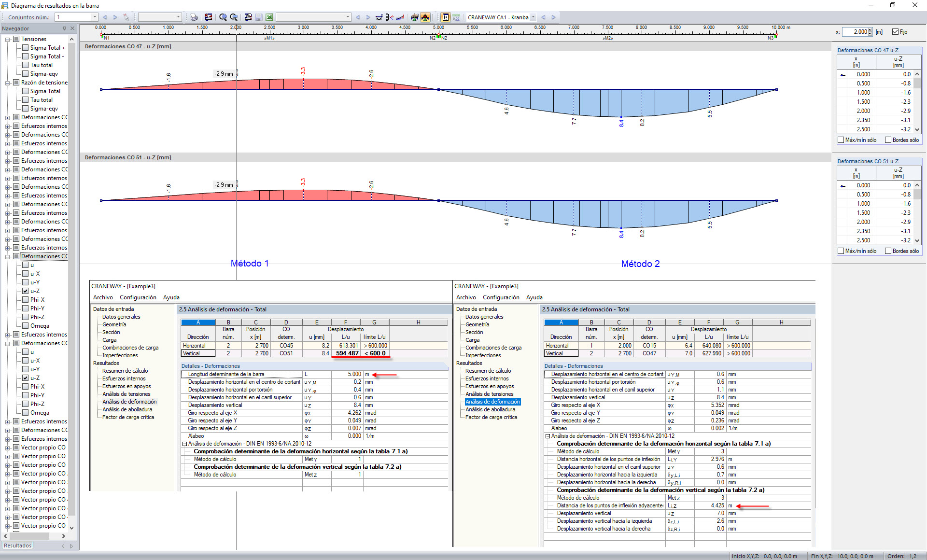Pin the Navegador panel
Image resolution: width=927 pixels, height=560 pixels.
click(x=64, y=28)
